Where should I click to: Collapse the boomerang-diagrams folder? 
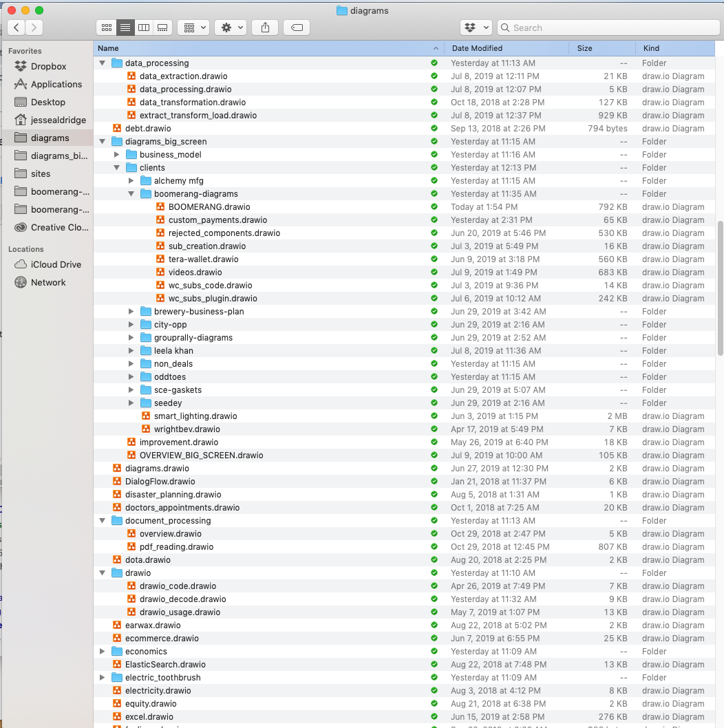[131, 193]
